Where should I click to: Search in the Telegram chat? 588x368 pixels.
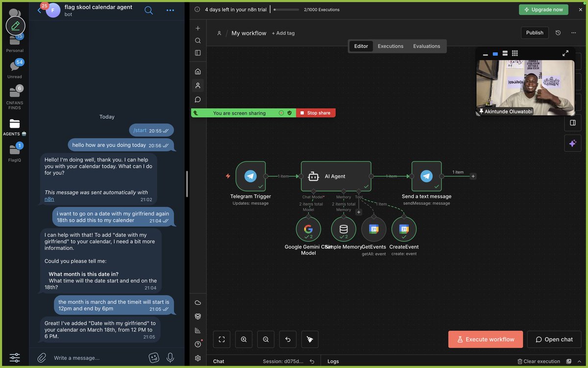click(149, 10)
